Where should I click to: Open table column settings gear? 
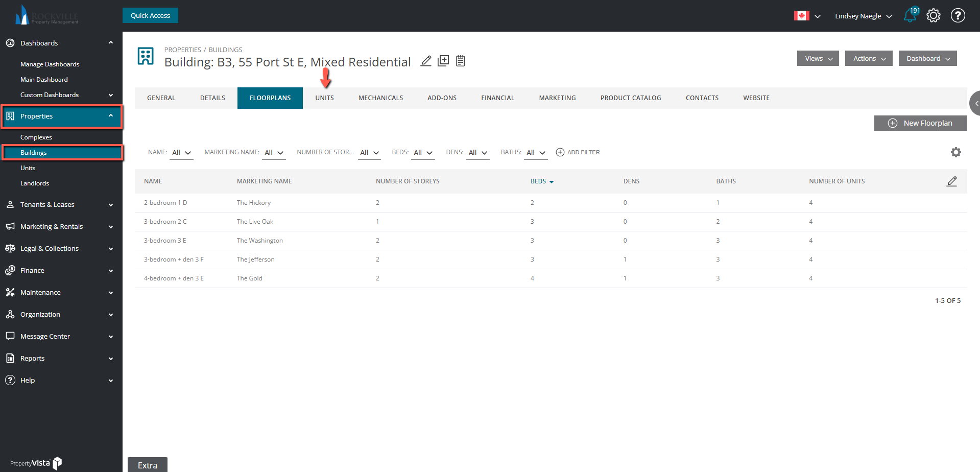point(955,152)
